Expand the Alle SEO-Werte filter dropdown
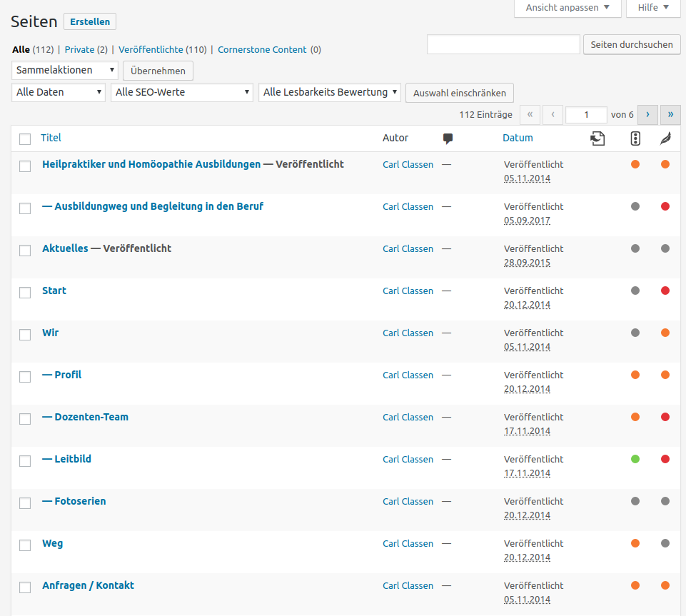Viewport: 686px width, 616px height. 181,92
